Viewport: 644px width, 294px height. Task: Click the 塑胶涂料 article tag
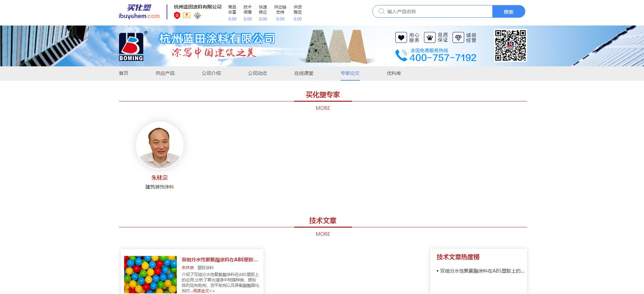click(x=206, y=268)
